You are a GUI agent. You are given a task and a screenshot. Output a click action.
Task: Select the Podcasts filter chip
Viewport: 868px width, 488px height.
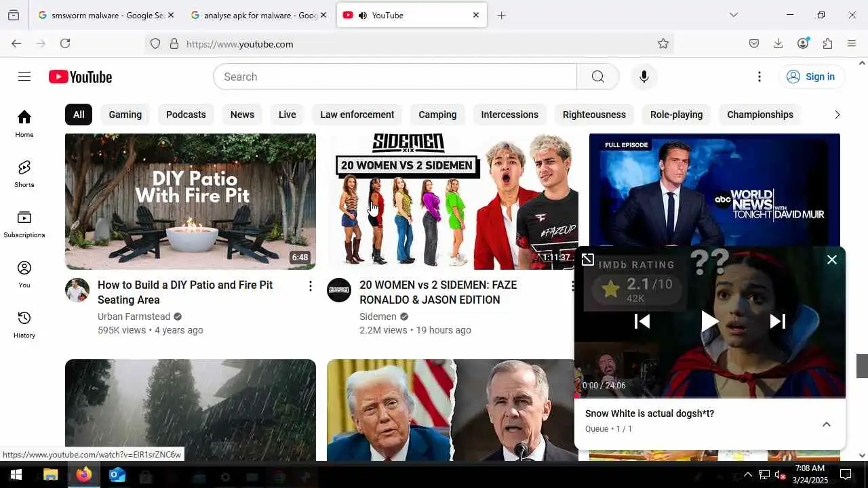186,115
